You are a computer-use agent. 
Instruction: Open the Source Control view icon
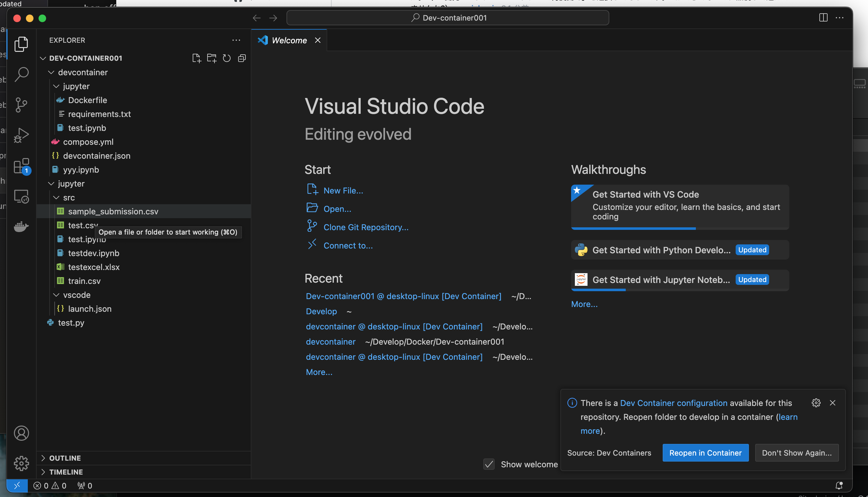[x=21, y=105]
